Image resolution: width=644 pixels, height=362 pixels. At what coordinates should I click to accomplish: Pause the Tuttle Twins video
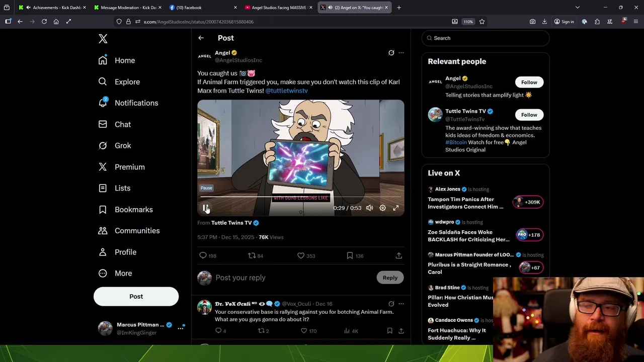click(205, 208)
